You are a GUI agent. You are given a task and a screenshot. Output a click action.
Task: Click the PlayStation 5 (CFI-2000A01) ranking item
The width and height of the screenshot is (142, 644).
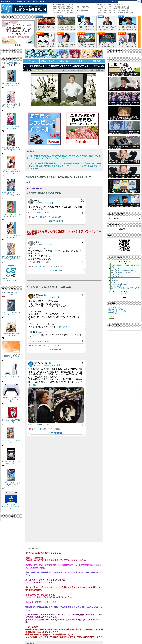[x=11, y=371]
